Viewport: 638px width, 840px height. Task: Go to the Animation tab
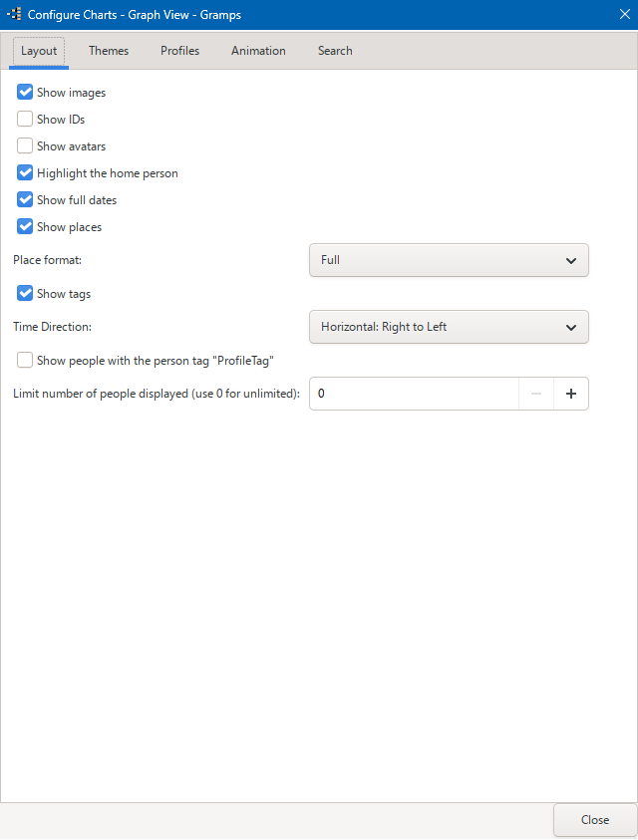click(x=258, y=51)
